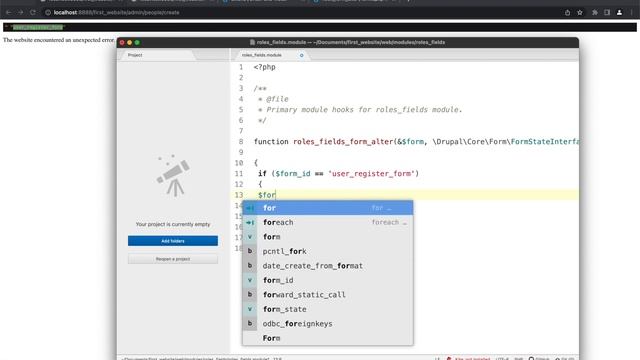Click the Add folders button
This screenshot has width=640, height=360.
(173, 241)
